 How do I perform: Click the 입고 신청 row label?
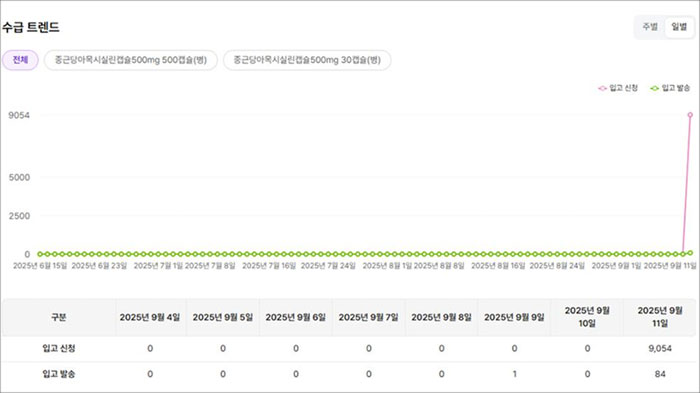tap(59, 348)
